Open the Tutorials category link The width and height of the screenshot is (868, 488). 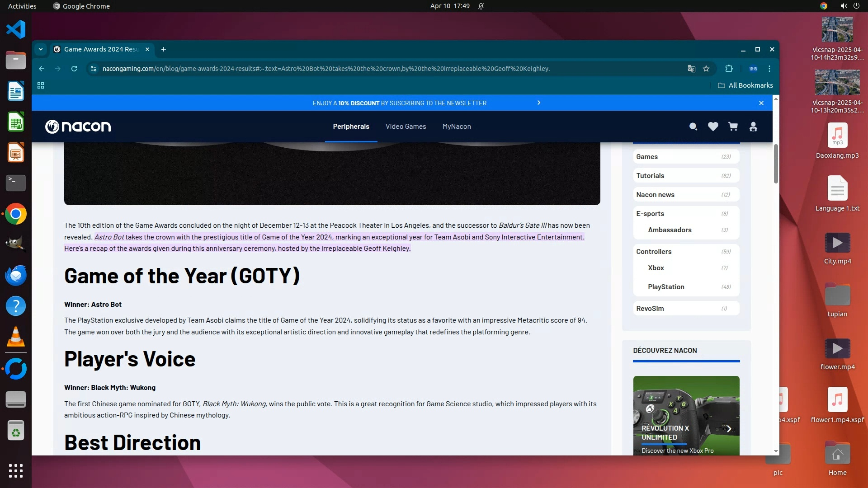(650, 176)
